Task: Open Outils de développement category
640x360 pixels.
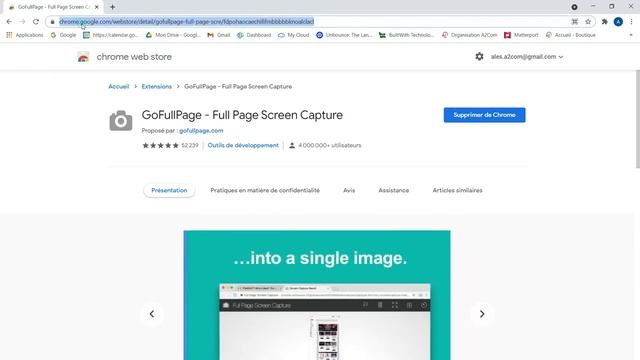Action: (243, 145)
